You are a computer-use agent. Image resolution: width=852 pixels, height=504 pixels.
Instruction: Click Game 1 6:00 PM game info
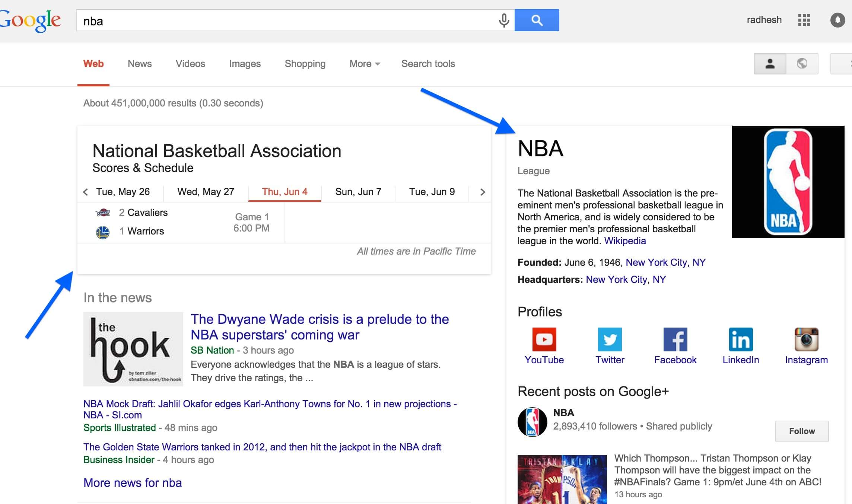(251, 223)
